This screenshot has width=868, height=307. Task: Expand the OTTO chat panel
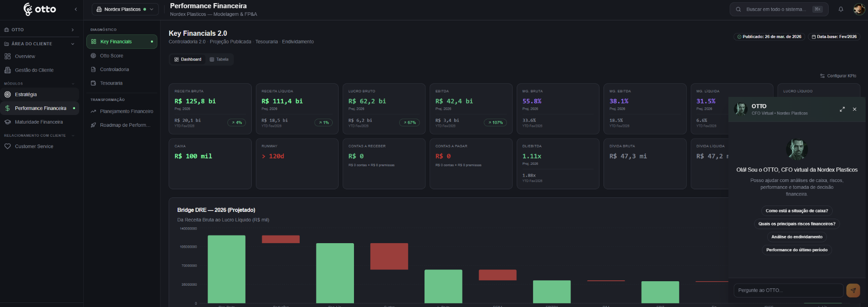point(842,110)
